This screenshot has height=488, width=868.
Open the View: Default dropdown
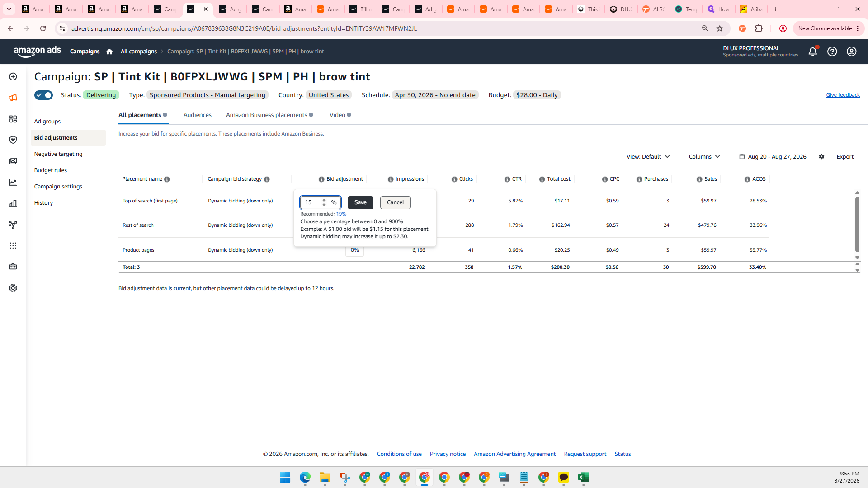648,157
